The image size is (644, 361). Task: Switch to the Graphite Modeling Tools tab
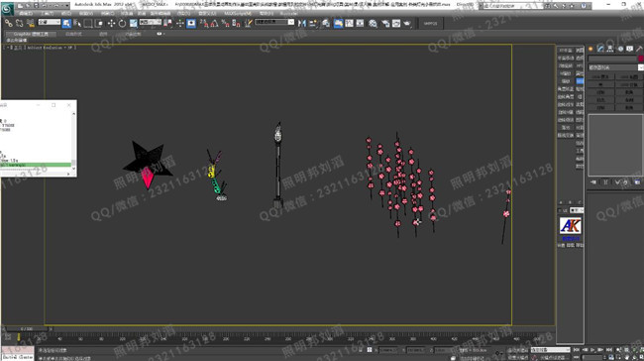click(31, 34)
